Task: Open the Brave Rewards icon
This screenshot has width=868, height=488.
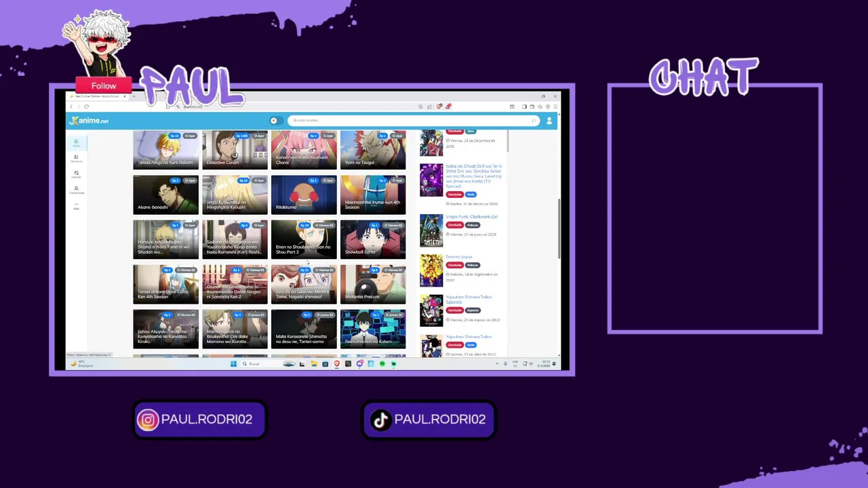Action: 448,106
